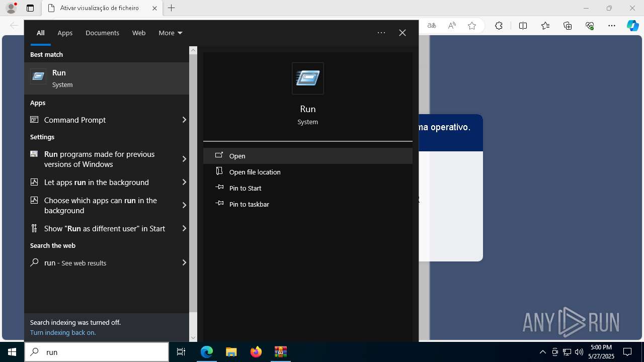Click the Open file location icon
This screenshot has width=644, height=362.
pyautogui.click(x=219, y=171)
